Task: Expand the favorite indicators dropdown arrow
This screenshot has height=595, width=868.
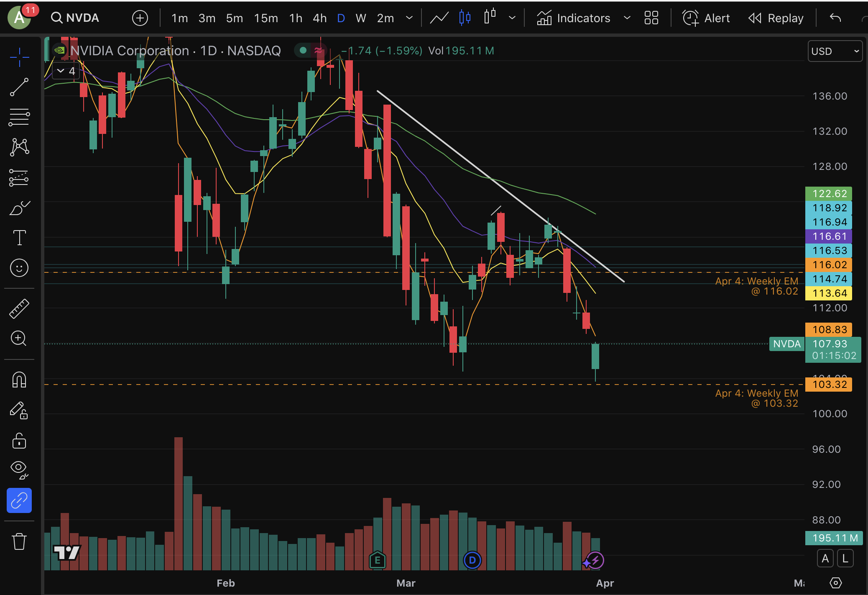Action: [x=627, y=18]
